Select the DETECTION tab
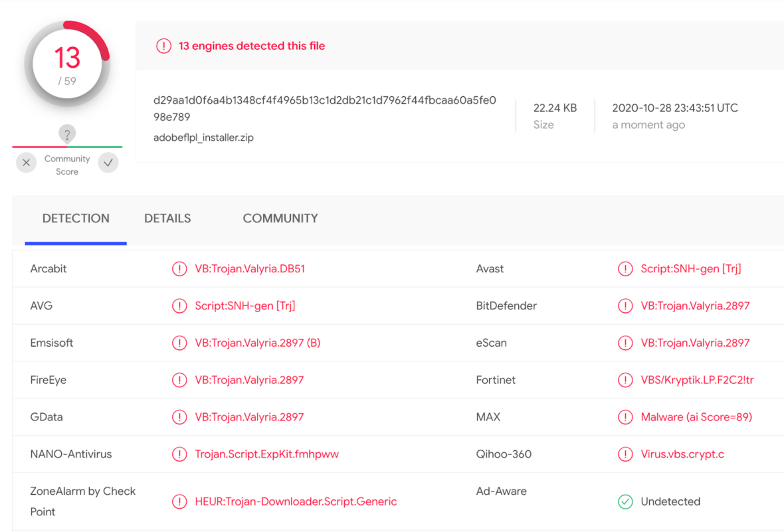The image size is (784, 532). pos(76,218)
